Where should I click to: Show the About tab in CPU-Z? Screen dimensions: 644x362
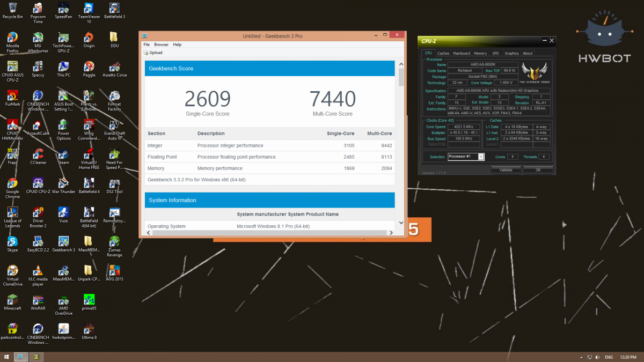click(x=528, y=53)
